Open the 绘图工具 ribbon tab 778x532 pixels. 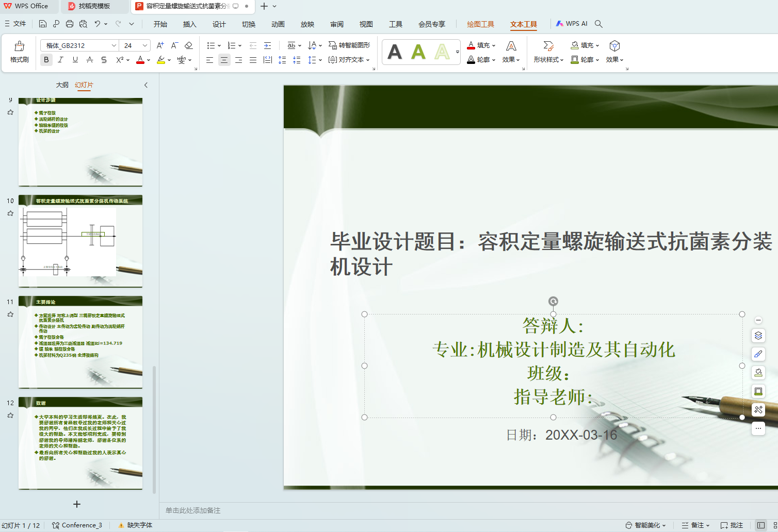pyautogui.click(x=480, y=24)
